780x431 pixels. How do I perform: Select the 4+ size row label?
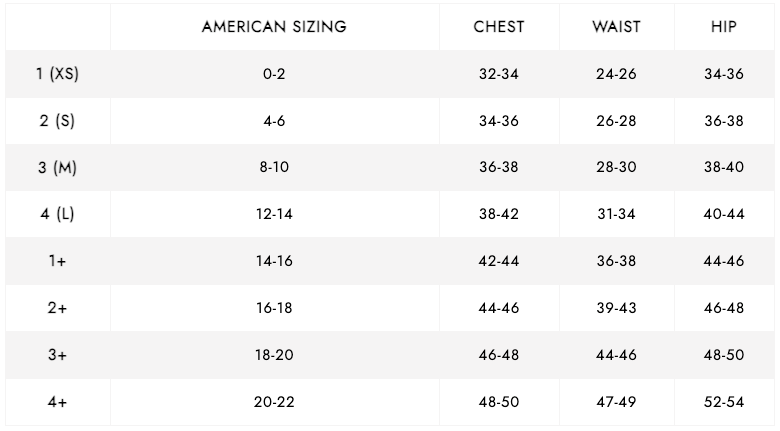[x=57, y=402]
